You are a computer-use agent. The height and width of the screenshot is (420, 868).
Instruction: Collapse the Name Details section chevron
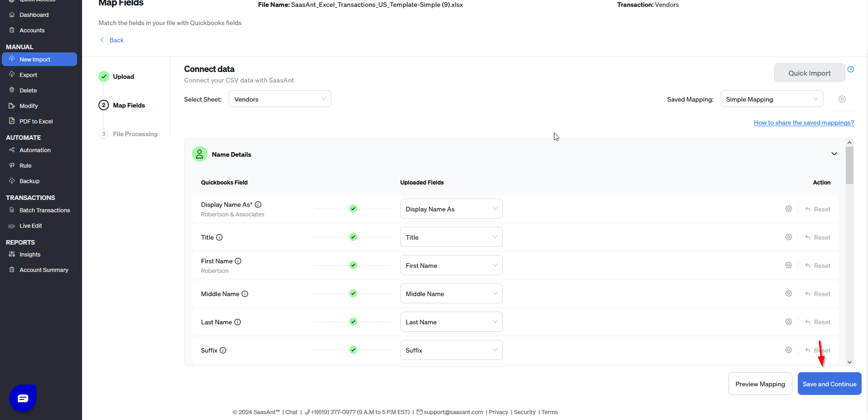coord(834,154)
